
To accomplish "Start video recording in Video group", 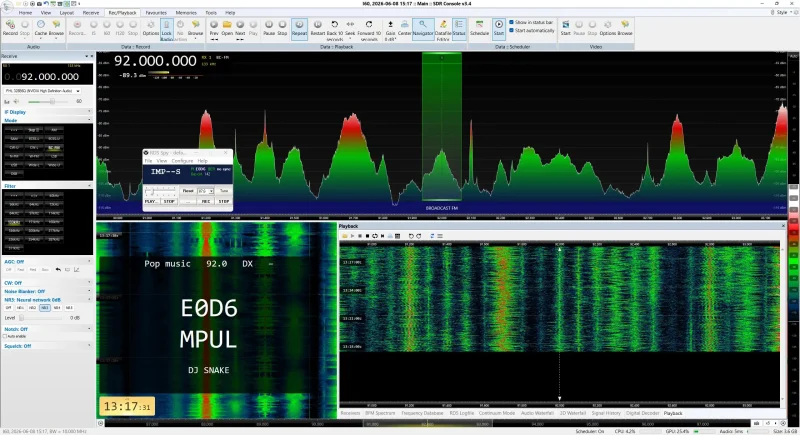I will point(565,28).
